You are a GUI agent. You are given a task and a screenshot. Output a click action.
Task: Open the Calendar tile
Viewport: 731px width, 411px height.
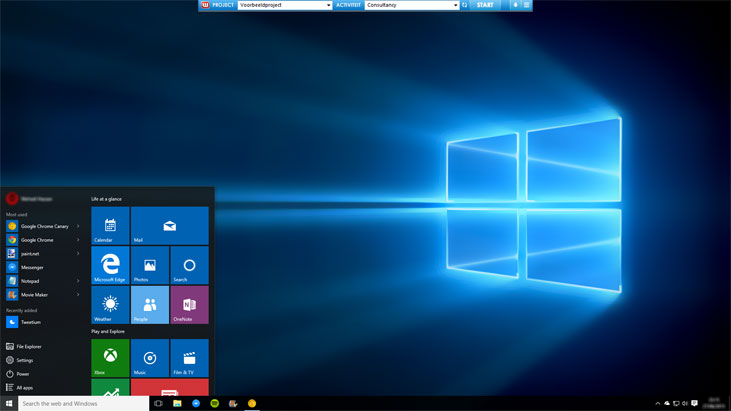[x=110, y=226]
